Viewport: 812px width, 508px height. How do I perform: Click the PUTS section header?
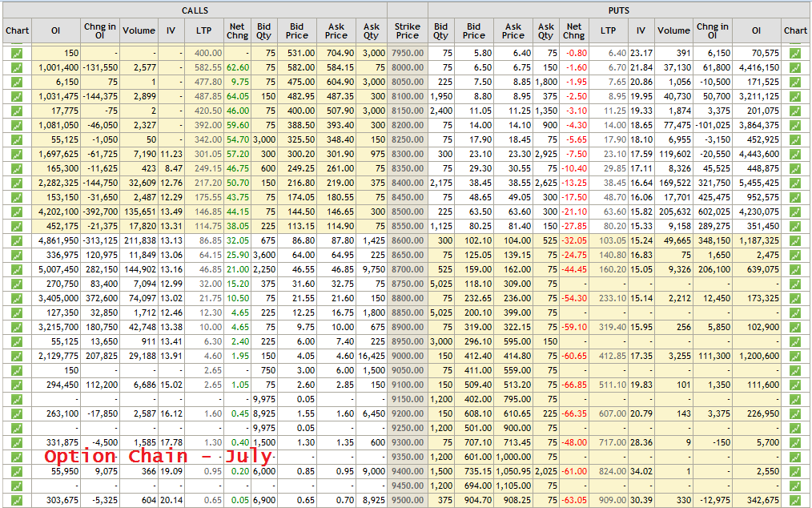619,10
